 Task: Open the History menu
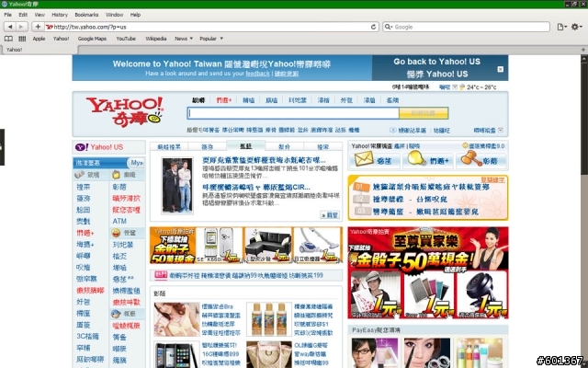click(x=60, y=15)
